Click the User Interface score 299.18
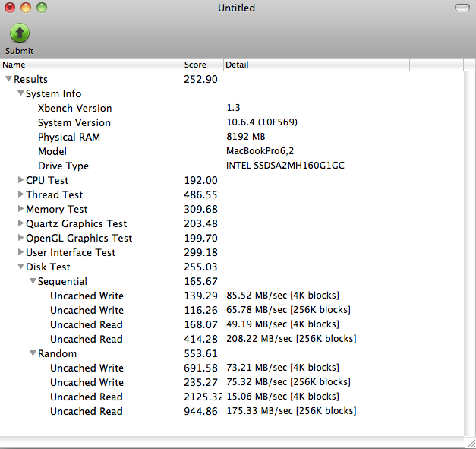This screenshot has width=476, height=449. tap(200, 252)
